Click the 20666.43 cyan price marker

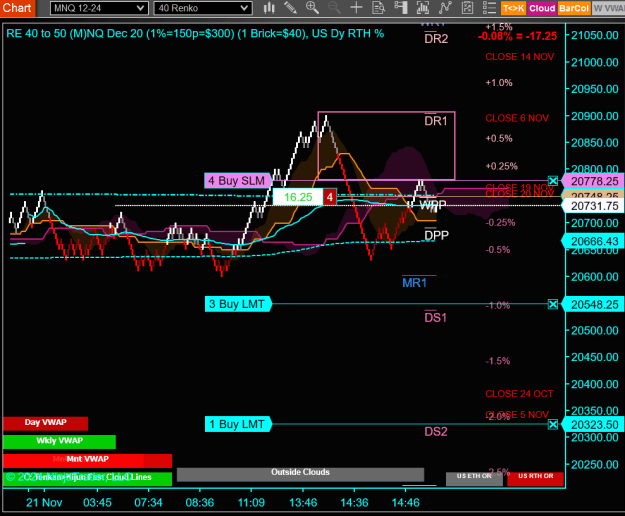click(x=593, y=241)
